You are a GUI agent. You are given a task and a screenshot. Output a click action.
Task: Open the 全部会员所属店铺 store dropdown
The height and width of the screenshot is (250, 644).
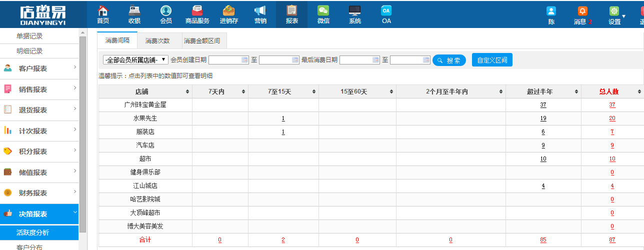pyautogui.click(x=135, y=60)
